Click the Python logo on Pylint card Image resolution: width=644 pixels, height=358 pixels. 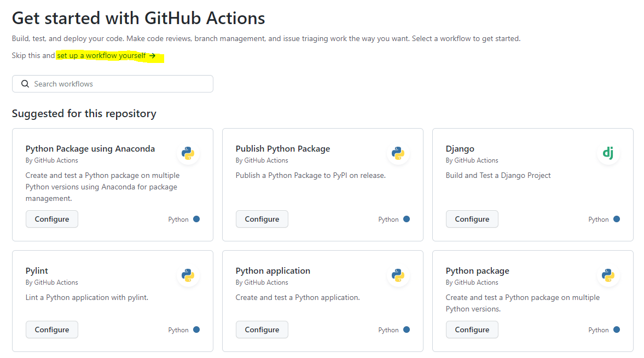point(188,275)
